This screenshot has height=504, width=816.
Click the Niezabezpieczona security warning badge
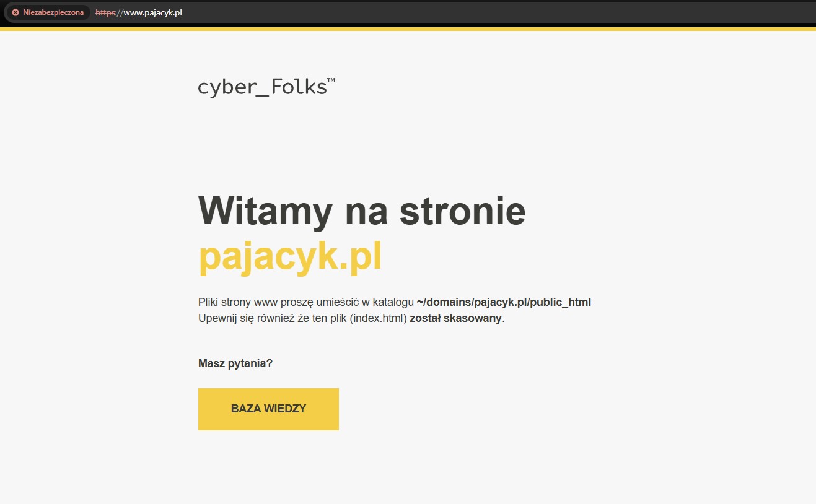pyautogui.click(x=48, y=12)
